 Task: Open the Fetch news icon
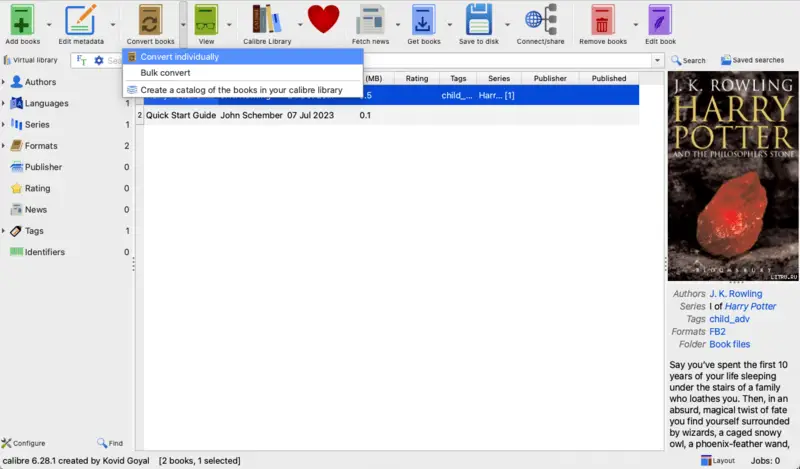[x=370, y=20]
